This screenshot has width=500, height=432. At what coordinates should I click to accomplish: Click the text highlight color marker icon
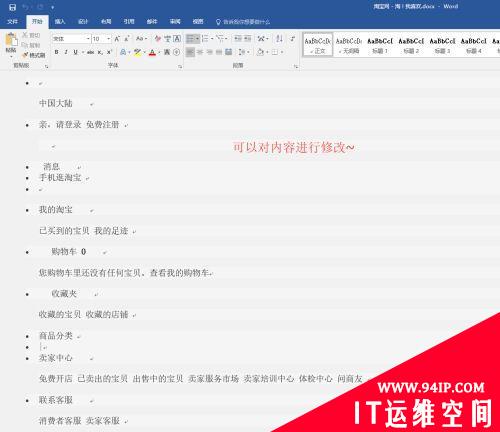point(137,52)
